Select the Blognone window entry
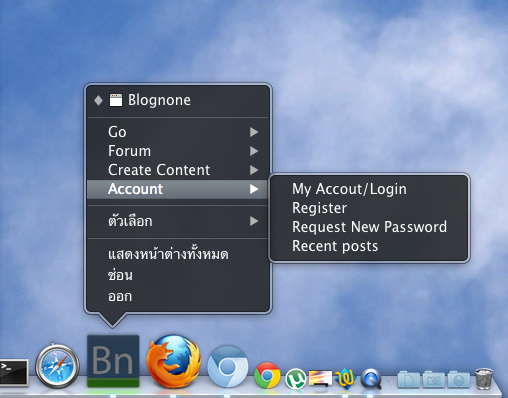Image resolution: width=508 pixels, height=398 pixels. pos(177,100)
